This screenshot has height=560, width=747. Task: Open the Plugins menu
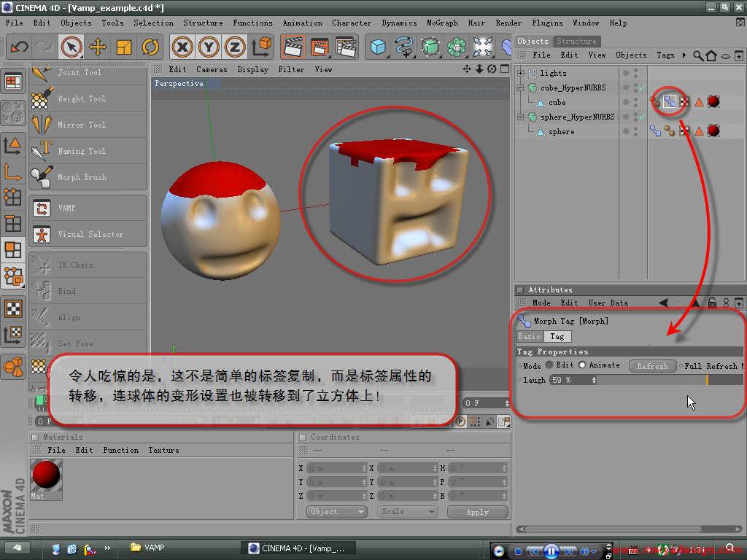(x=547, y=23)
